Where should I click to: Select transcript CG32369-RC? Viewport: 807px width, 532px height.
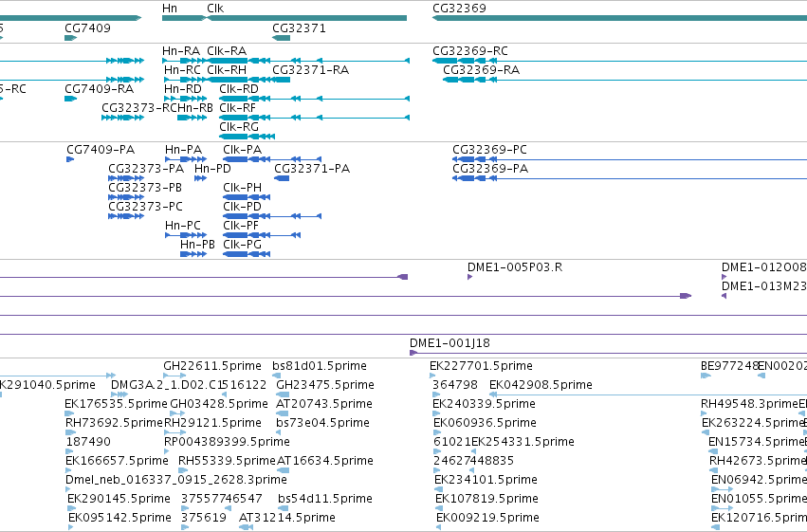point(470,51)
